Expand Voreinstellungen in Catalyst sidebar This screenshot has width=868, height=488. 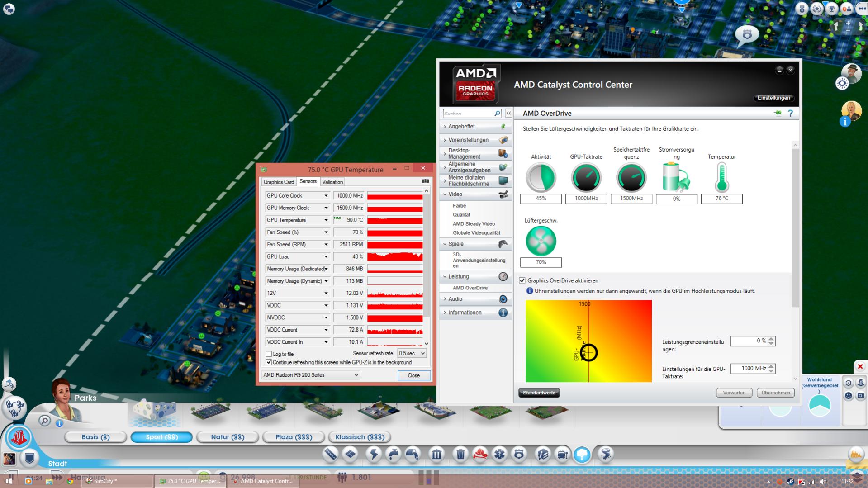click(x=475, y=140)
